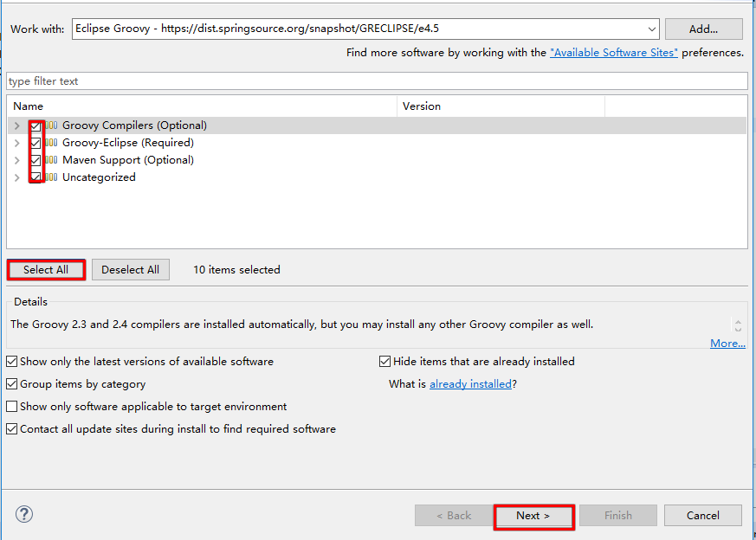Open the Available Software Sites link
756x540 pixels.
614,53
